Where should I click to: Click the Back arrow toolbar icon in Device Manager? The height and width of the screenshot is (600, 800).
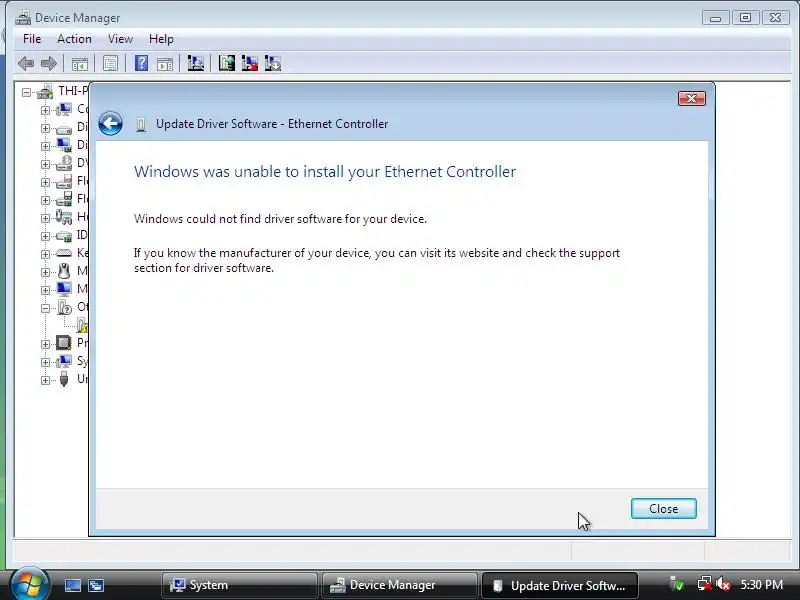[x=26, y=64]
